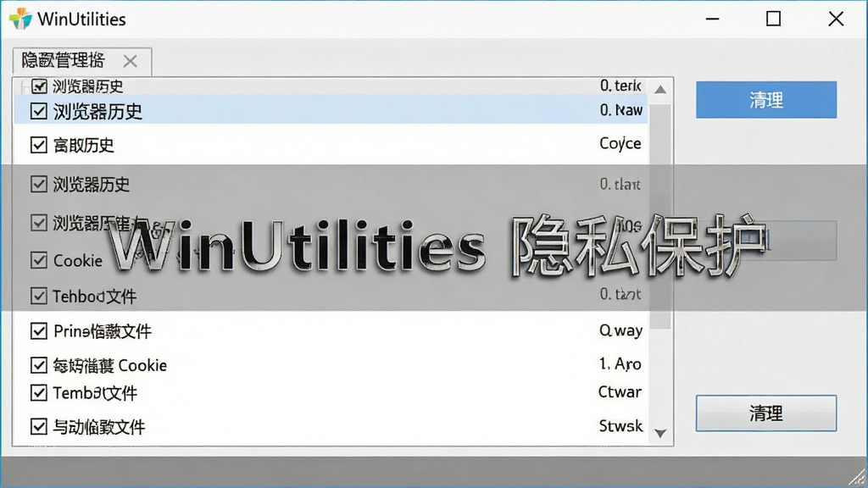
Task: Disable the Tehbod文件 checkbox
Action: [39, 296]
